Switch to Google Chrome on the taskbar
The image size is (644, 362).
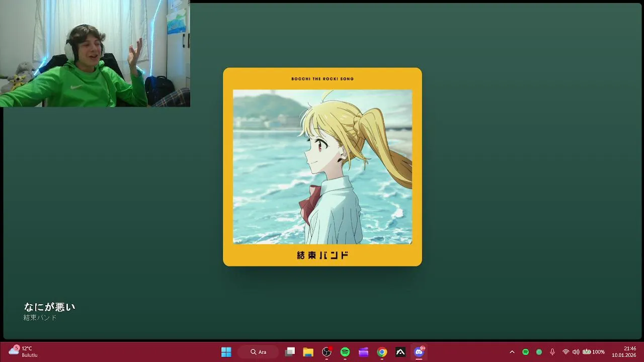pos(382,352)
